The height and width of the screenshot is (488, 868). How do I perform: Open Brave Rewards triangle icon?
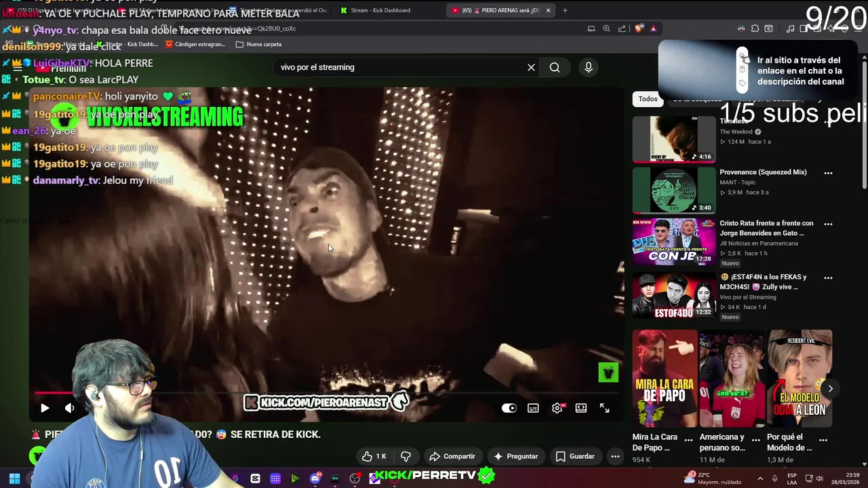pos(653,28)
